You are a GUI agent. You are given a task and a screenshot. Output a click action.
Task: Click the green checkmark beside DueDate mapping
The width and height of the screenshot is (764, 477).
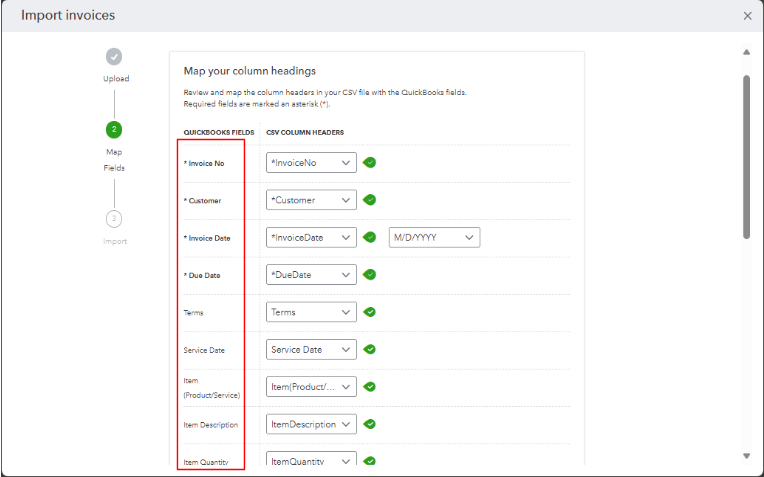370,275
